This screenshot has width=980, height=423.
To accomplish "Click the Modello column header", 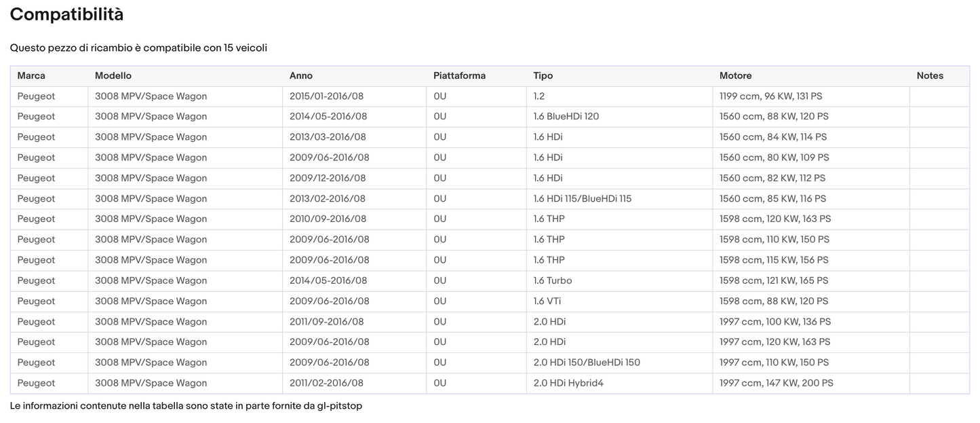I will 113,76.
